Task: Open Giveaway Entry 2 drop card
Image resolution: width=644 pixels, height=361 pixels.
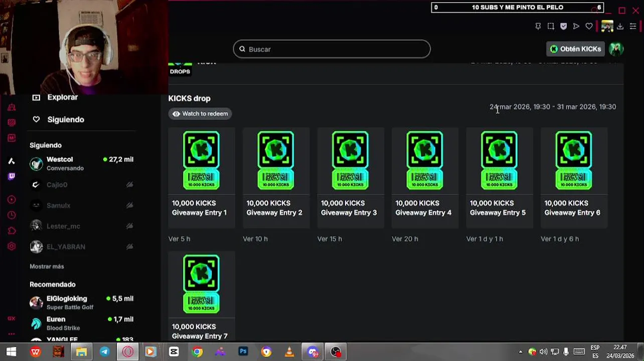Action: (x=276, y=177)
